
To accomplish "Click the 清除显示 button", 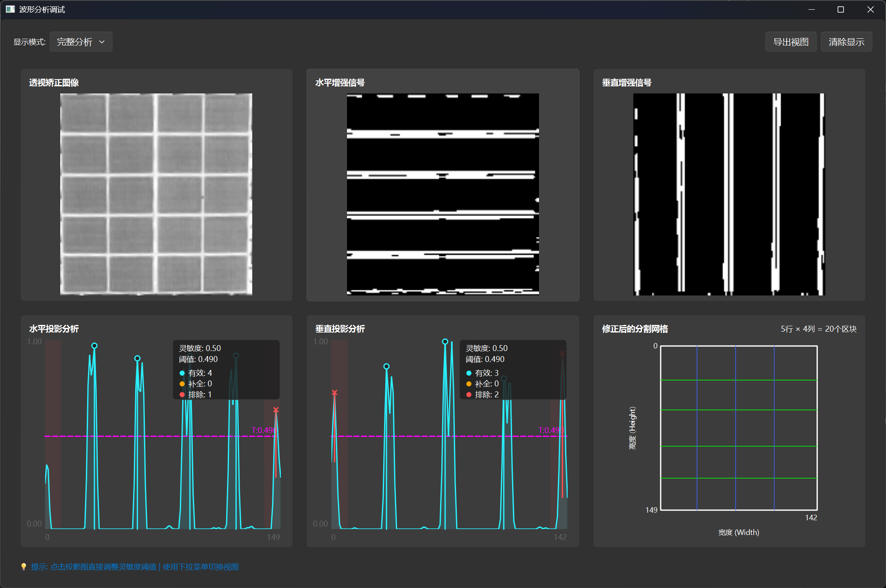I will 846,42.
